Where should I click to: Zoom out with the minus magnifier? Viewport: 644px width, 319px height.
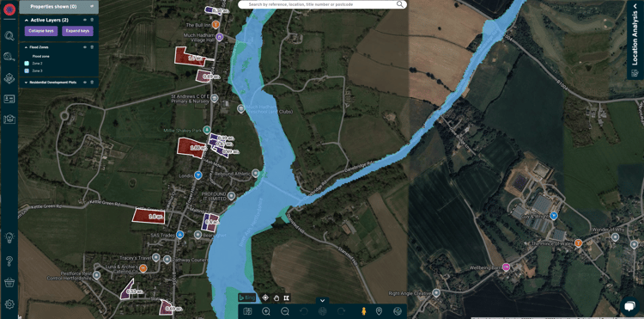pos(285,311)
